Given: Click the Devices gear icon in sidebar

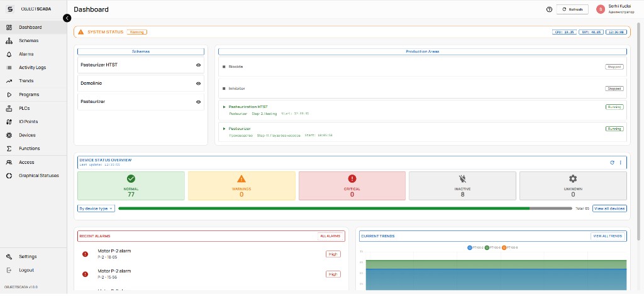Looking at the screenshot, I should (9, 136).
